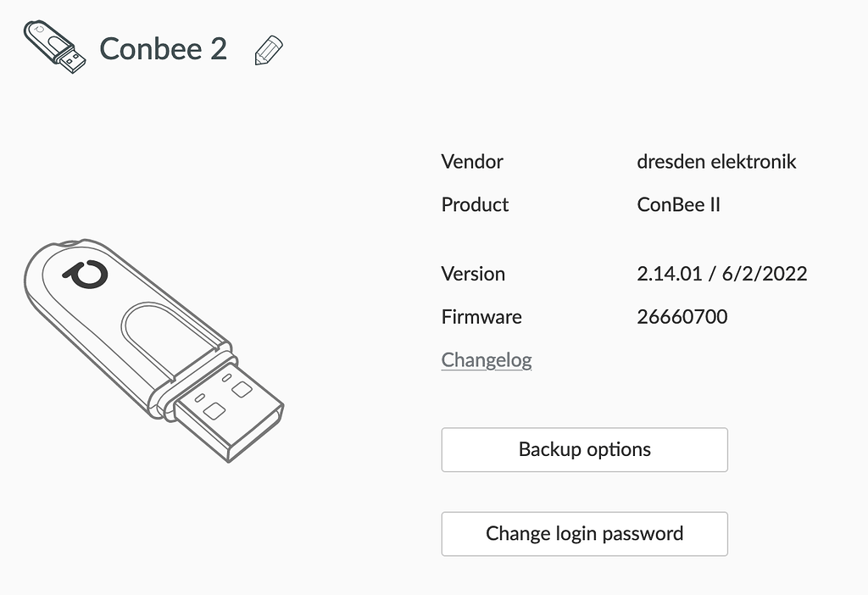
Task: Select the "ConBee II" product value
Action: (x=678, y=204)
